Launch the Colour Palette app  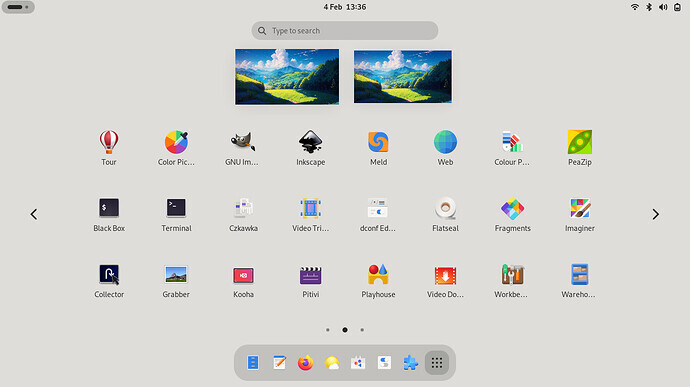tap(512, 148)
